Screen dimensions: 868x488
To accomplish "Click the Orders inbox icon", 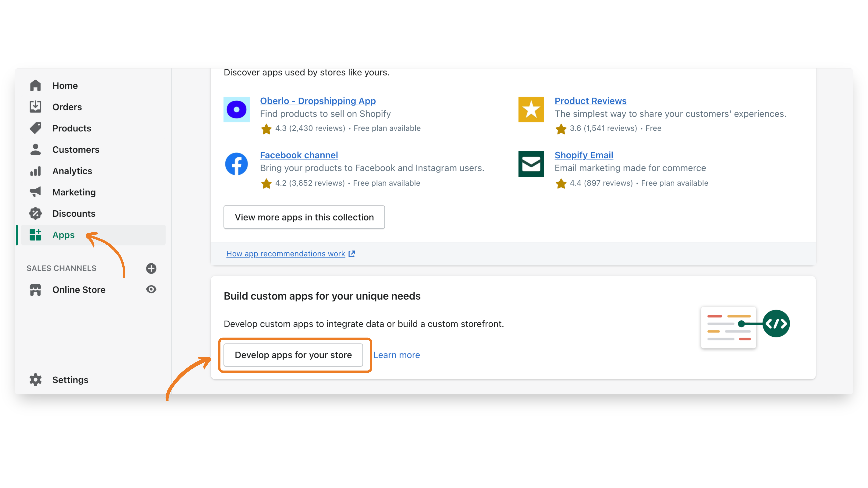I will click(35, 107).
